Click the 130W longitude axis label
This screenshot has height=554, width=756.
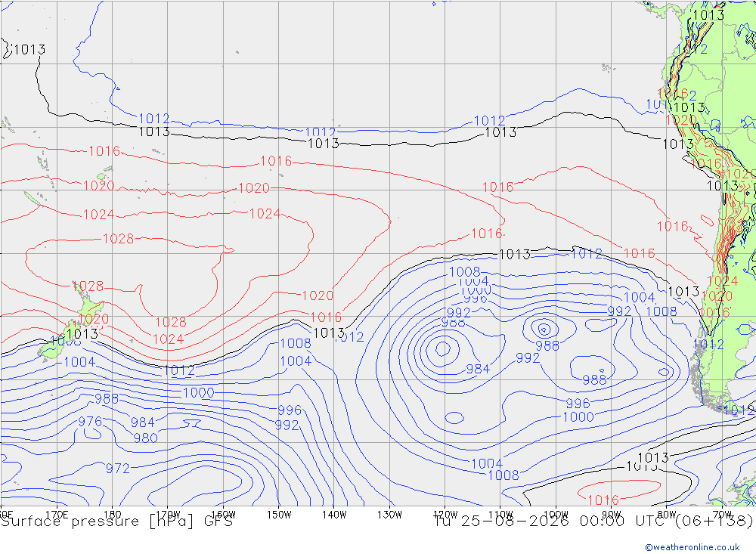tap(389, 515)
